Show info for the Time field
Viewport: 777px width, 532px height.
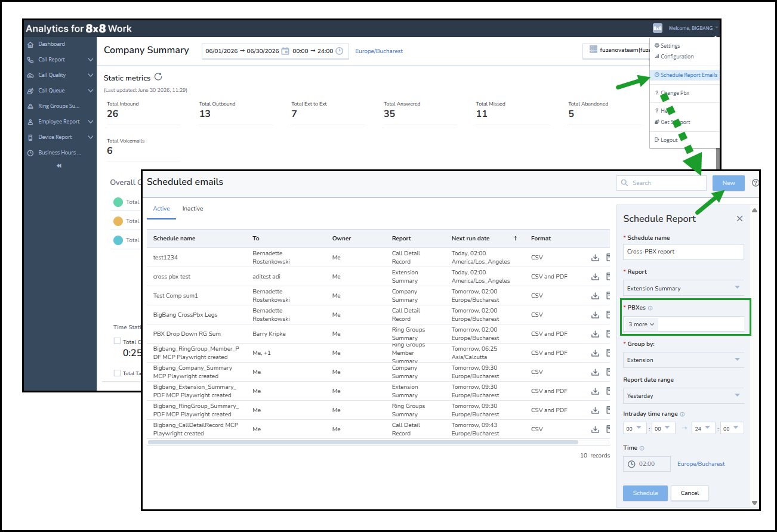pos(642,448)
